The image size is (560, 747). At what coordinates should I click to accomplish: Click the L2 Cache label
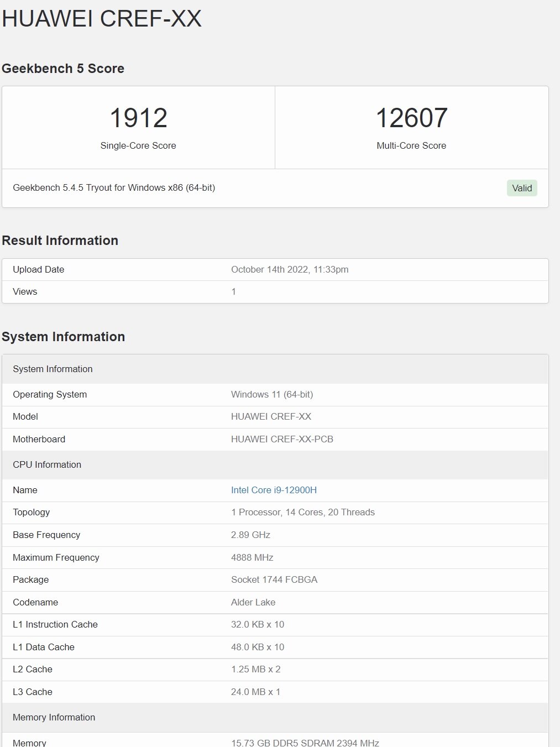[x=33, y=669]
